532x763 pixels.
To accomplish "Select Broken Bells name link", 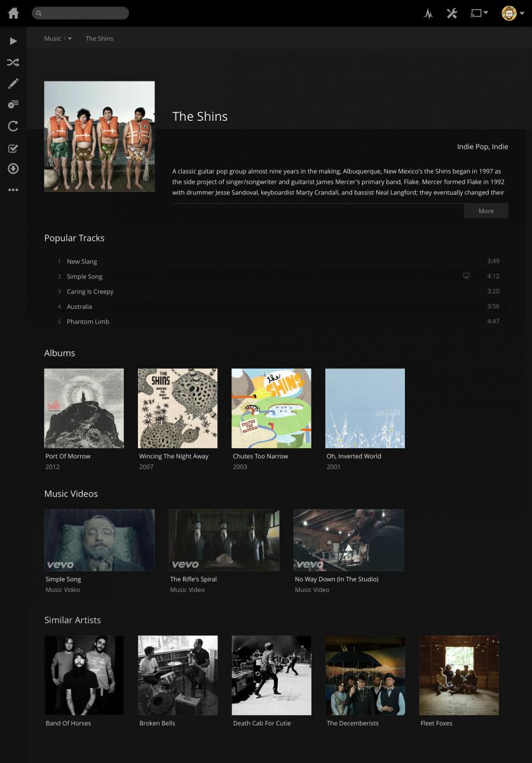I will tap(157, 723).
